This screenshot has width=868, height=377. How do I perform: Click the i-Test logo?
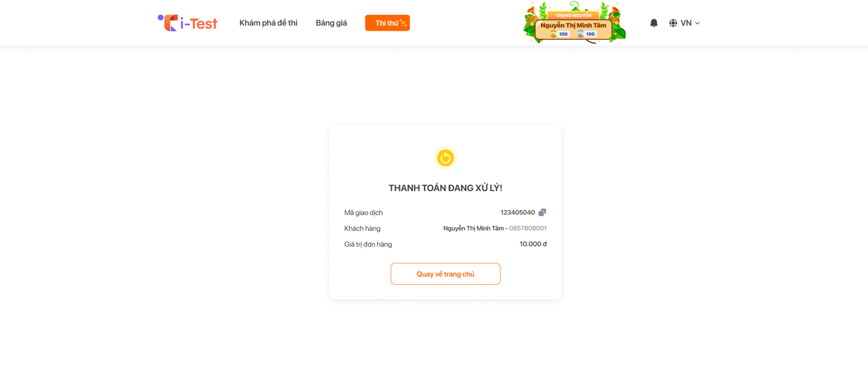tap(187, 23)
